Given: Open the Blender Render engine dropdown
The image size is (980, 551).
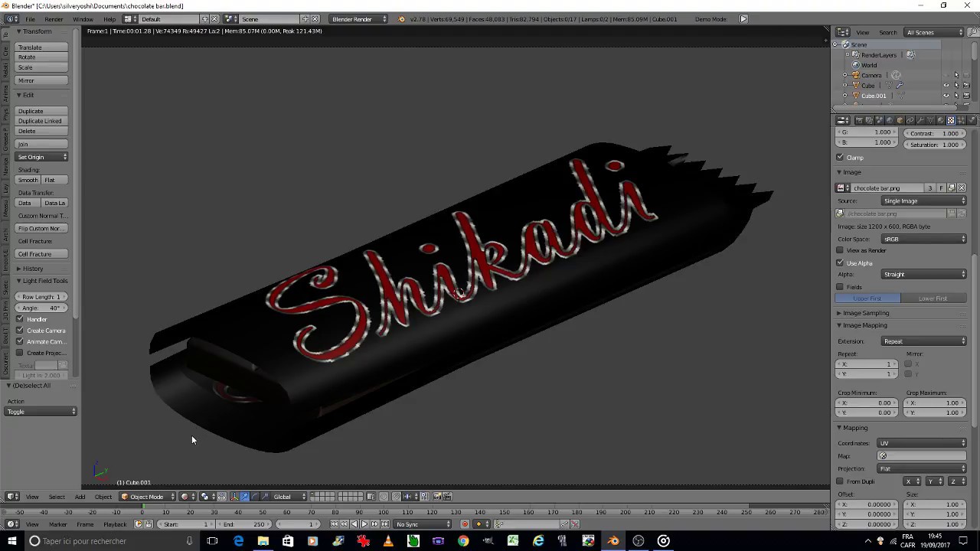Looking at the screenshot, I should [x=359, y=19].
